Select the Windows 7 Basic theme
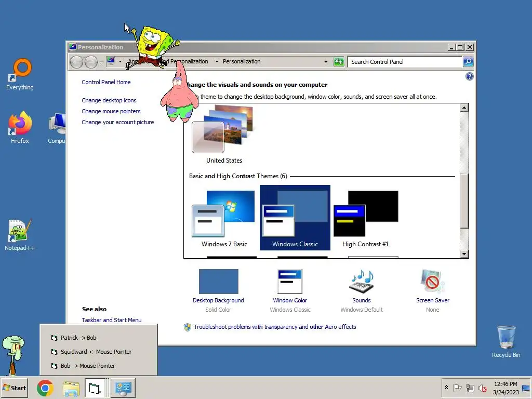The width and height of the screenshot is (532, 399). (x=224, y=218)
